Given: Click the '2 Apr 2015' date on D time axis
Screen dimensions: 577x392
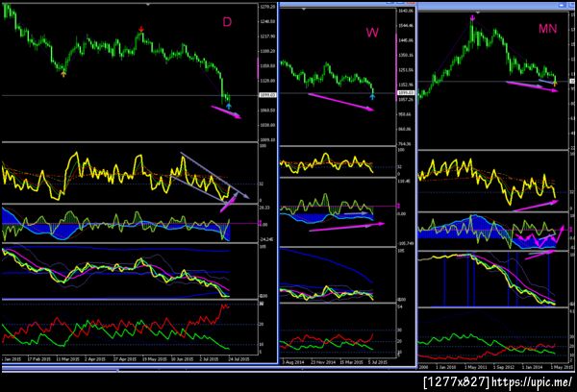Looking at the screenshot, I should 95,359.
